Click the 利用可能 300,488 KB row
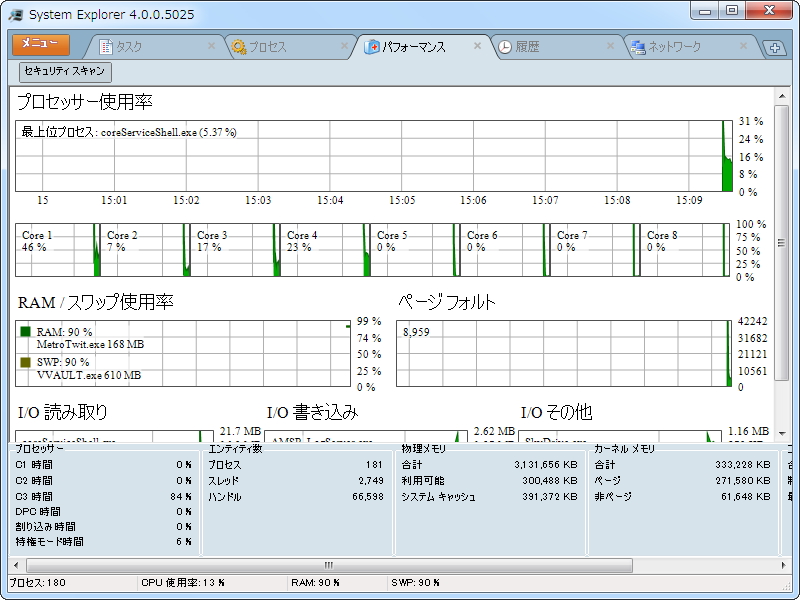Image resolution: width=800 pixels, height=600 pixels. coord(489,481)
